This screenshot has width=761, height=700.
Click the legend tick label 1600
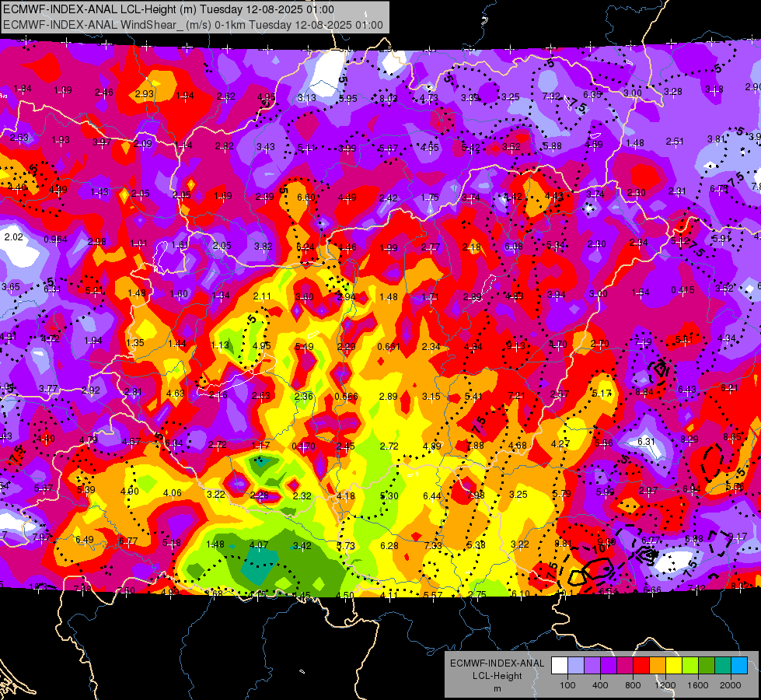tap(698, 685)
